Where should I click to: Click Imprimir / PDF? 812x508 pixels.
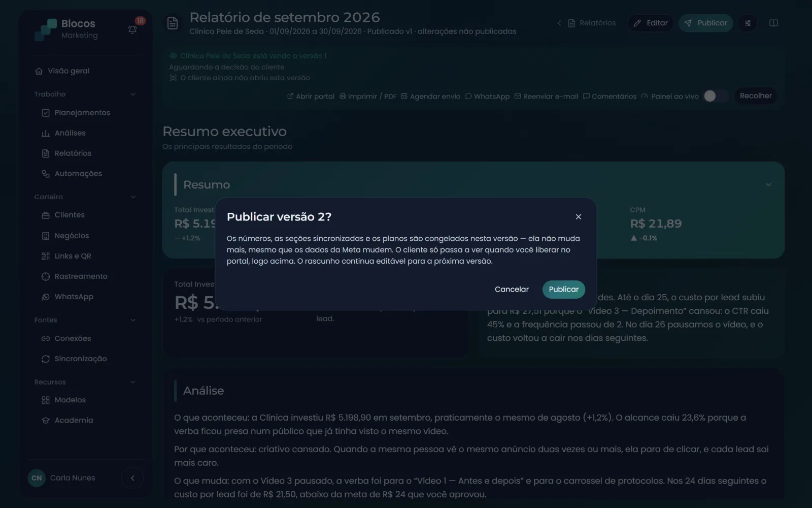tap(368, 96)
